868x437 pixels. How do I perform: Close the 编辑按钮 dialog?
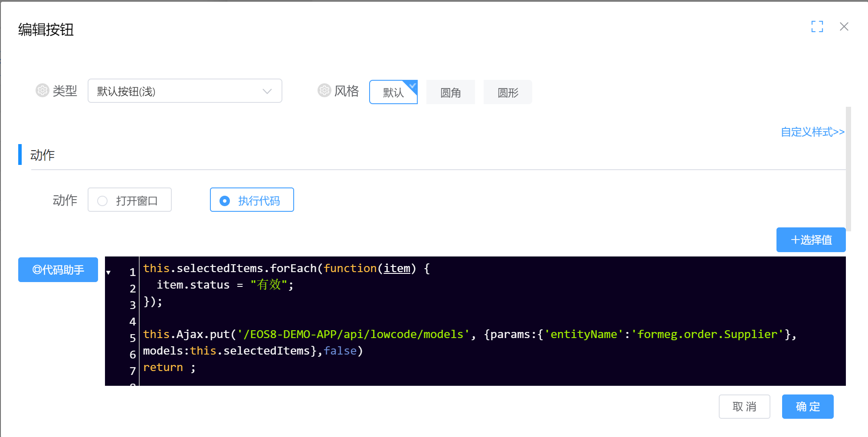click(844, 27)
